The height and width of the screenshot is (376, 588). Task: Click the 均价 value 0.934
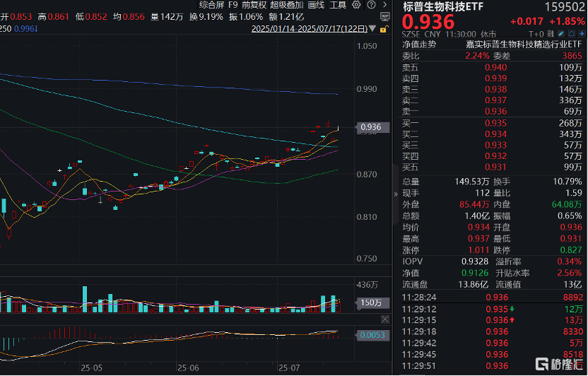tap(478, 227)
